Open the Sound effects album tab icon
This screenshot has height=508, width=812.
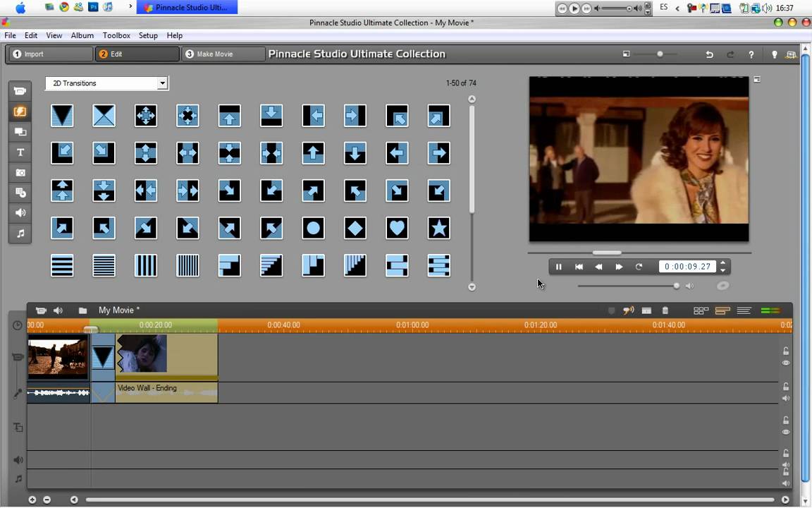(20, 212)
